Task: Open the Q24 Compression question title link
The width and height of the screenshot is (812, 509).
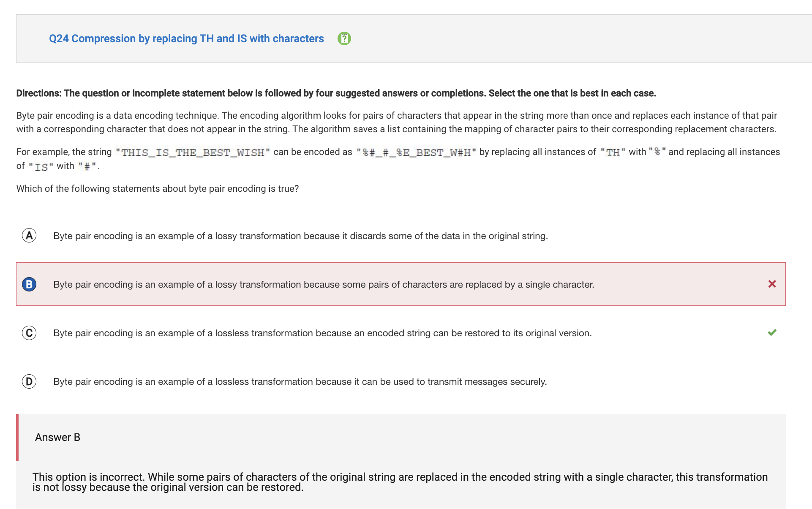Action: click(186, 38)
